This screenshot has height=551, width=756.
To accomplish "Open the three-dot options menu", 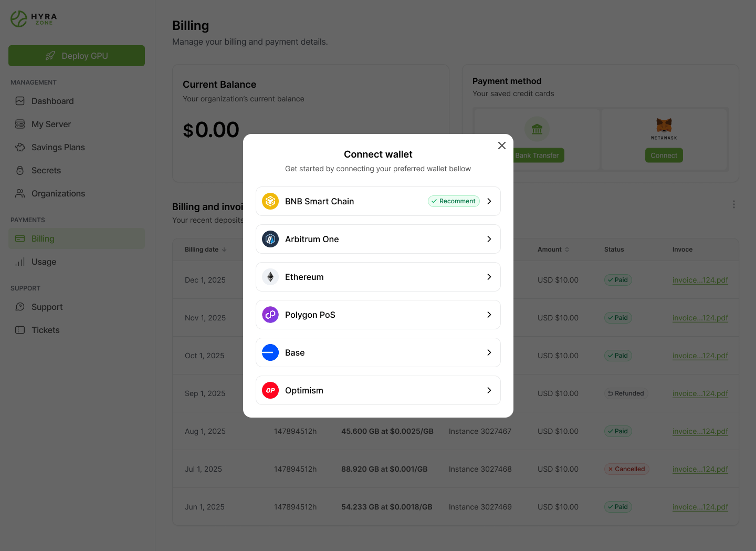I will [733, 204].
